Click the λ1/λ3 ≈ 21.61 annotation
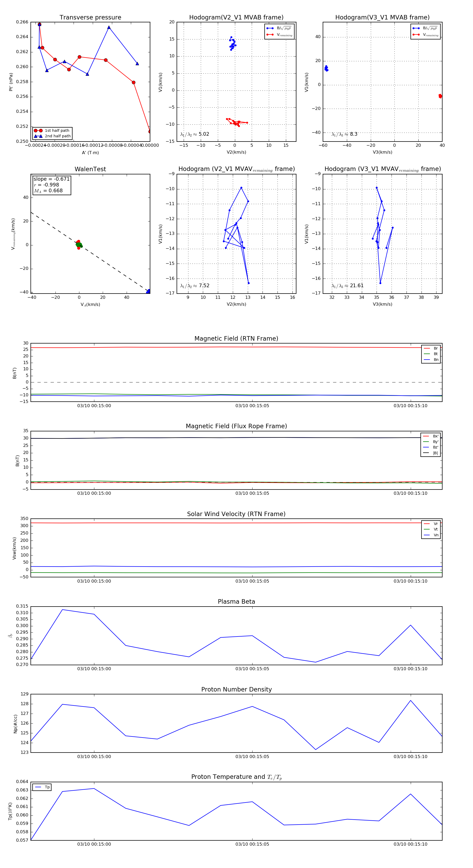Screen dimensions: 473x868 click(x=347, y=286)
